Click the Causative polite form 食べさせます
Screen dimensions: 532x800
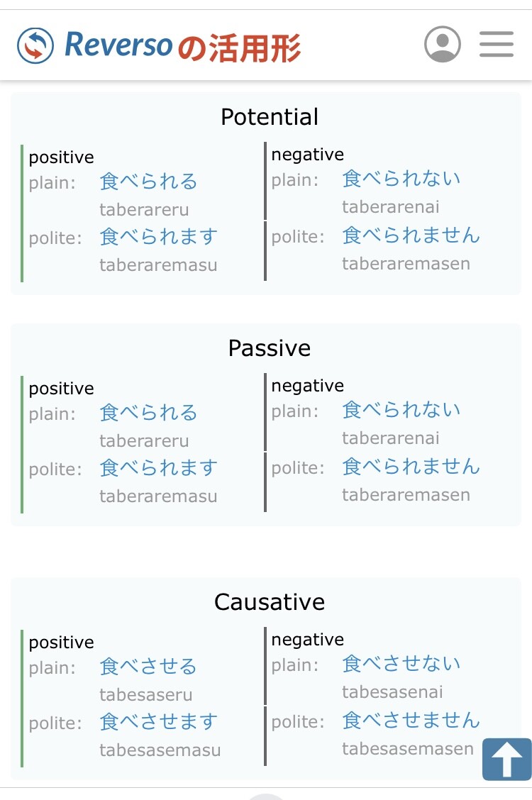coord(158,722)
